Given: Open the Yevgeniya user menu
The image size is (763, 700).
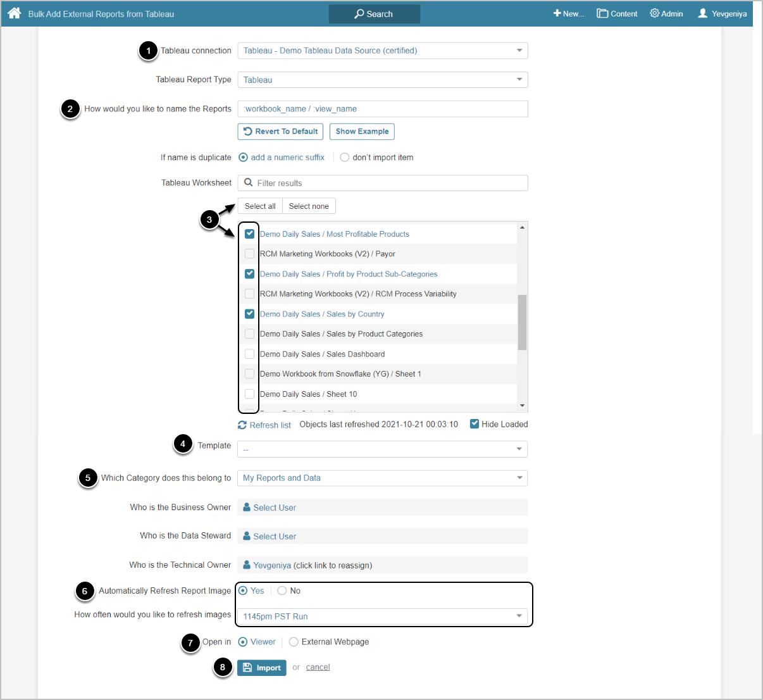Looking at the screenshot, I should 723,13.
